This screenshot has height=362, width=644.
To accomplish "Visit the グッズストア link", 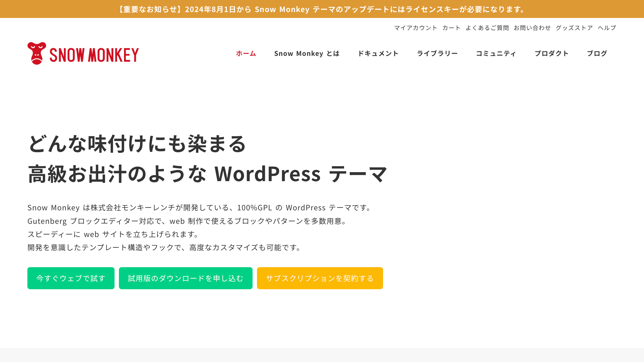I will pyautogui.click(x=574, y=28).
